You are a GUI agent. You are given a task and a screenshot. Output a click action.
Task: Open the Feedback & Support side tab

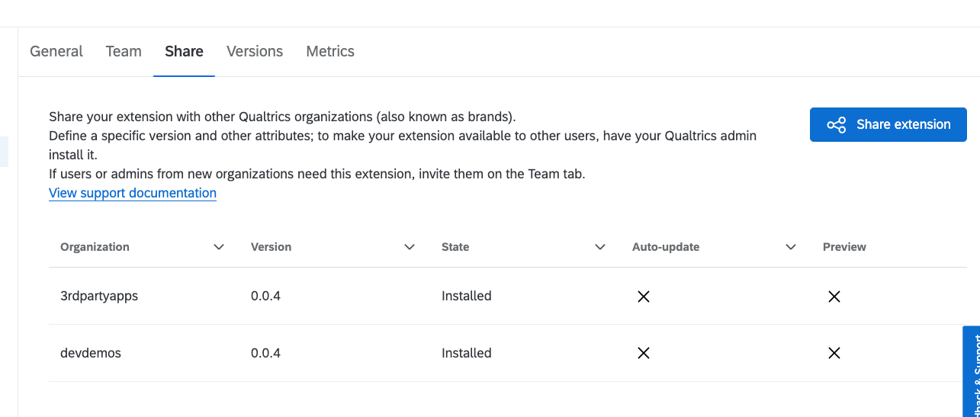point(972,371)
